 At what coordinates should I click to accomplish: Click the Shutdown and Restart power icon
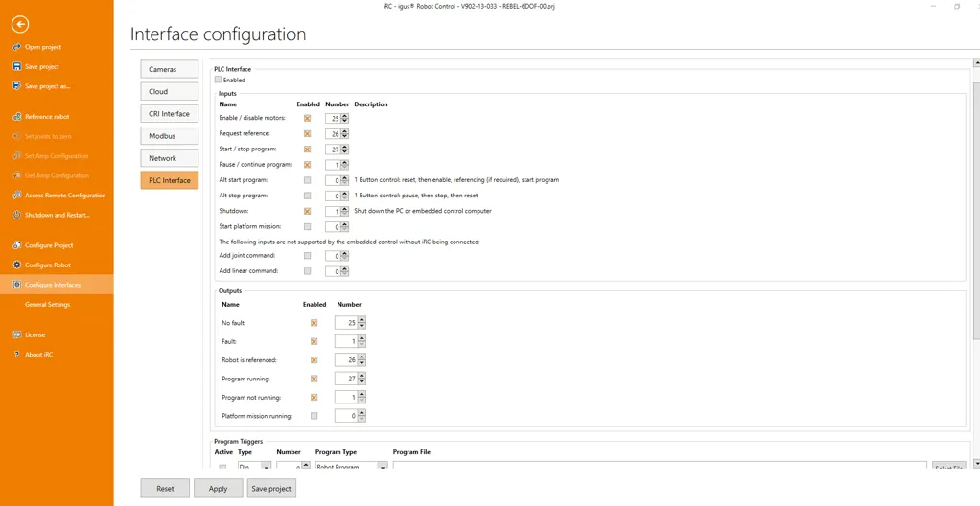coord(17,215)
